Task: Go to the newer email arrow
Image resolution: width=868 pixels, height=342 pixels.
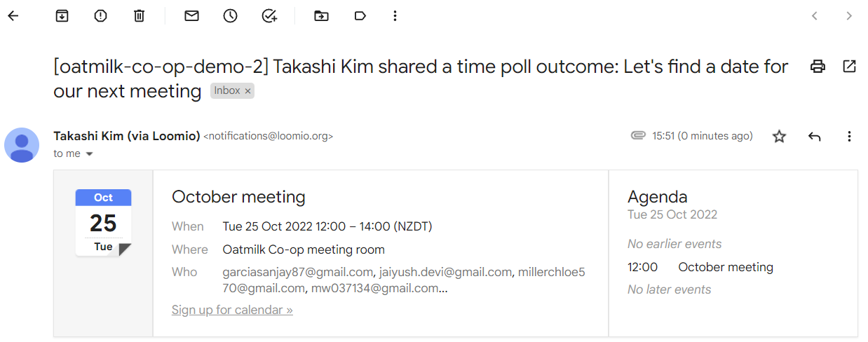Action: [815, 15]
